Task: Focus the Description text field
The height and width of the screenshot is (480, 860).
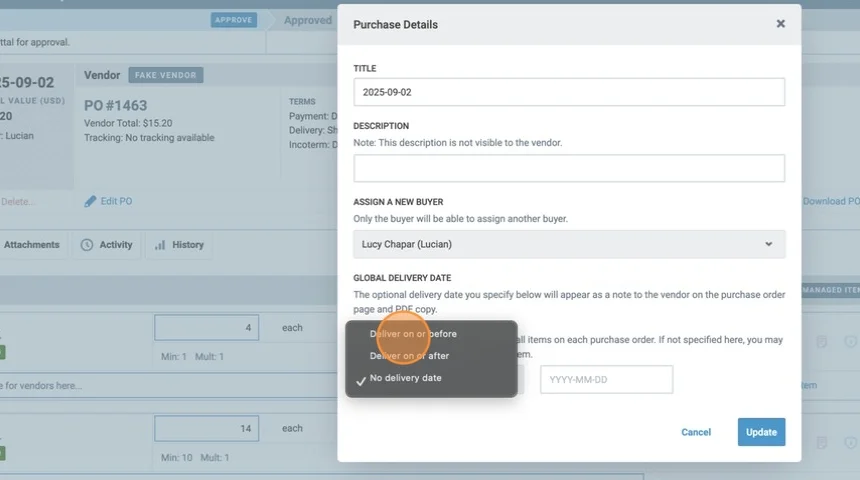Action: [568, 168]
